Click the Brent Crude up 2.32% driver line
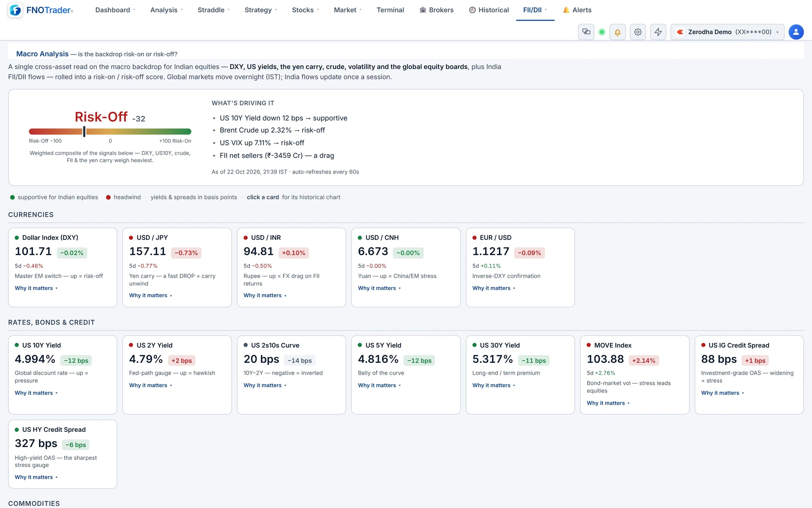 tap(272, 130)
